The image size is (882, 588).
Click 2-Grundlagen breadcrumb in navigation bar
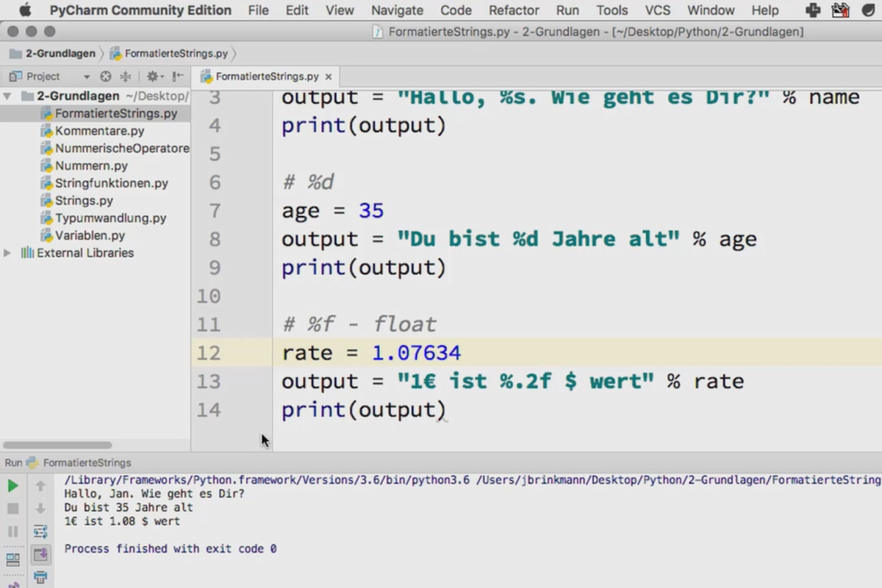click(x=53, y=54)
